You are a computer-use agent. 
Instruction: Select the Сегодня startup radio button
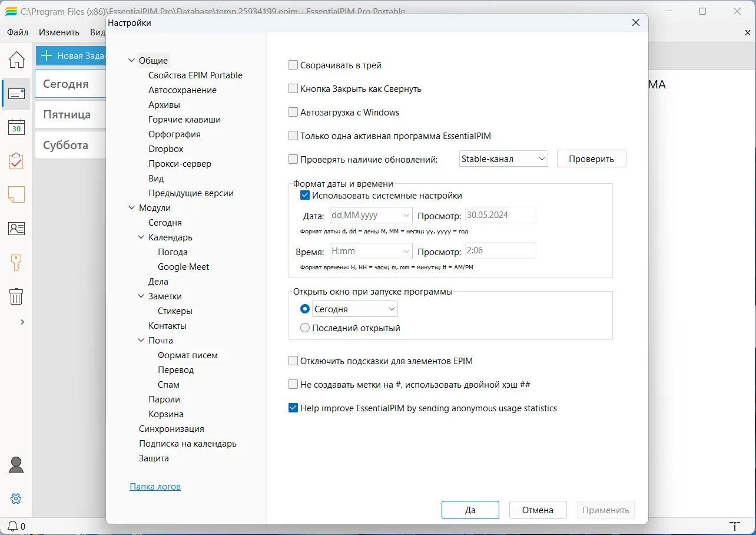click(x=305, y=309)
